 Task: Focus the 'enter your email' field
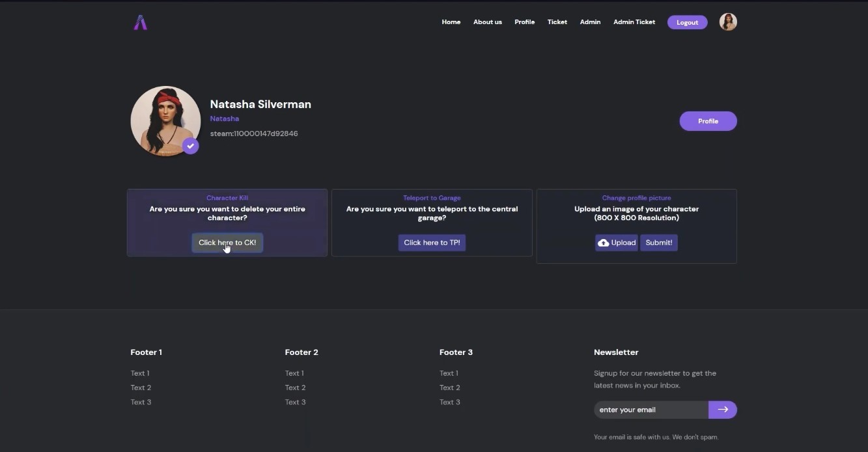(651, 410)
